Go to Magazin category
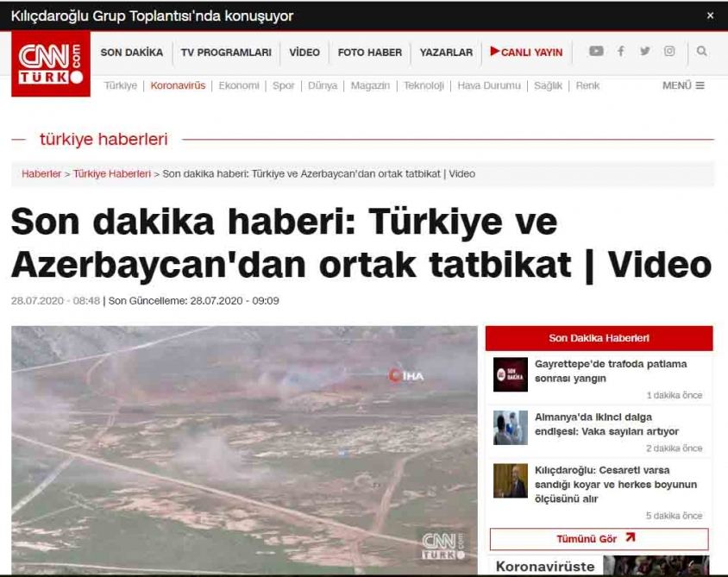 pos(370,85)
